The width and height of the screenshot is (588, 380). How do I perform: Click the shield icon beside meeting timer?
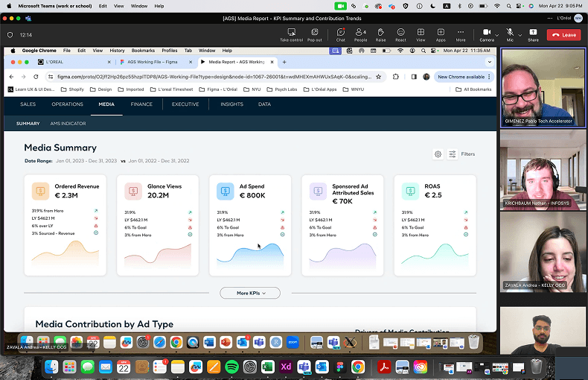10,35
